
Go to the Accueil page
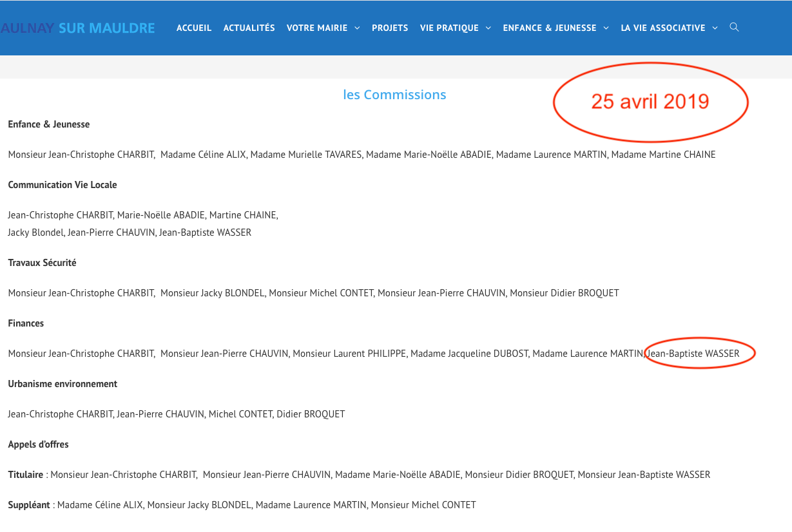(x=194, y=28)
